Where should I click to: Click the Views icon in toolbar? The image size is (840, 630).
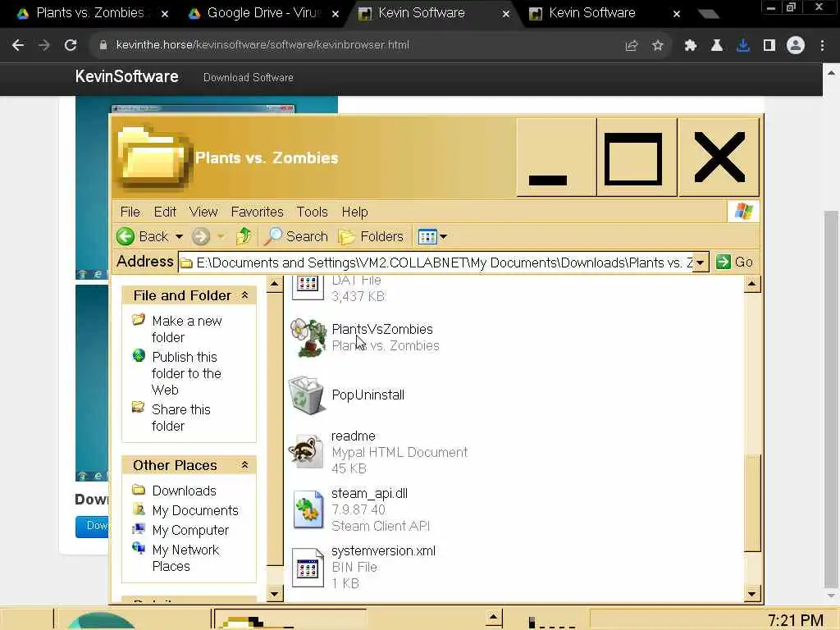point(427,236)
